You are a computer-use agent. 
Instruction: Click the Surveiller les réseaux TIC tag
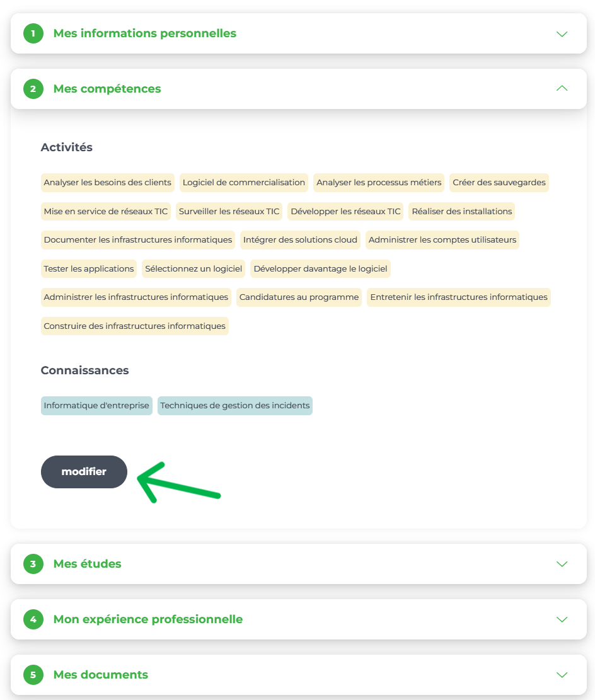click(x=229, y=211)
